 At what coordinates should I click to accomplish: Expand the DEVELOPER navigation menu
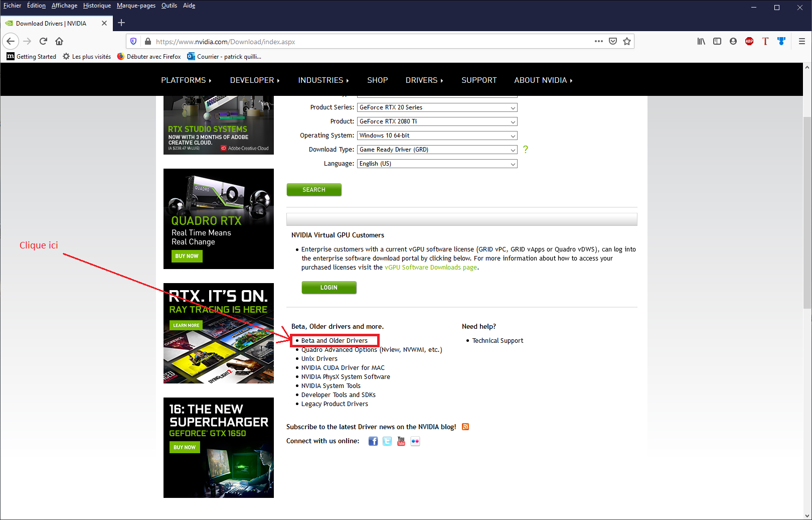coord(255,80)
